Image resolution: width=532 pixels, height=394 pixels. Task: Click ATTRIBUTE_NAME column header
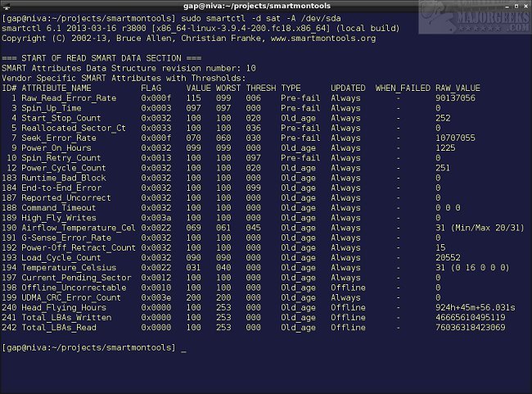point(56,88)
